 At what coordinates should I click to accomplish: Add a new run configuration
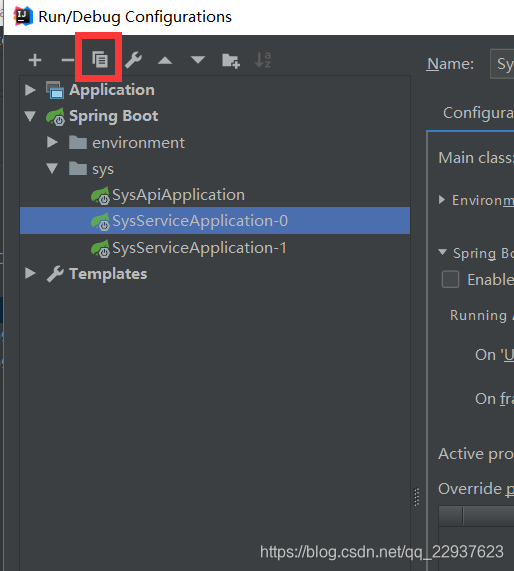coord(35,60)
